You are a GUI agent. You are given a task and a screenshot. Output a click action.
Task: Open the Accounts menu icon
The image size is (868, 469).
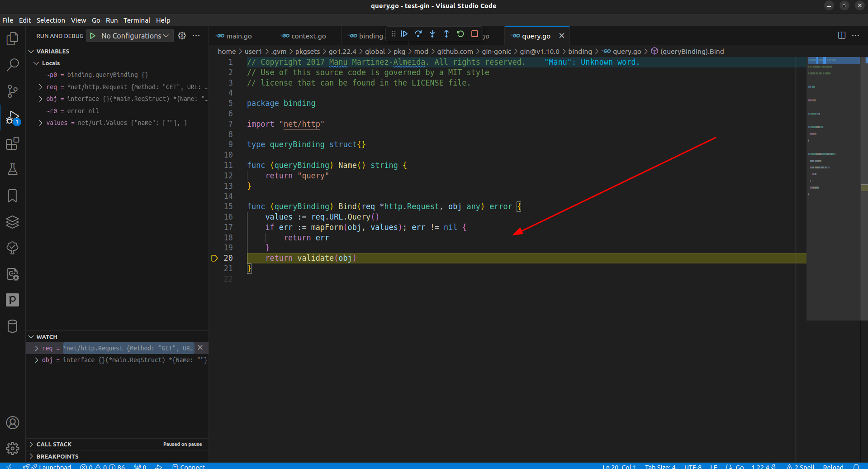click(x=13, y=423)
